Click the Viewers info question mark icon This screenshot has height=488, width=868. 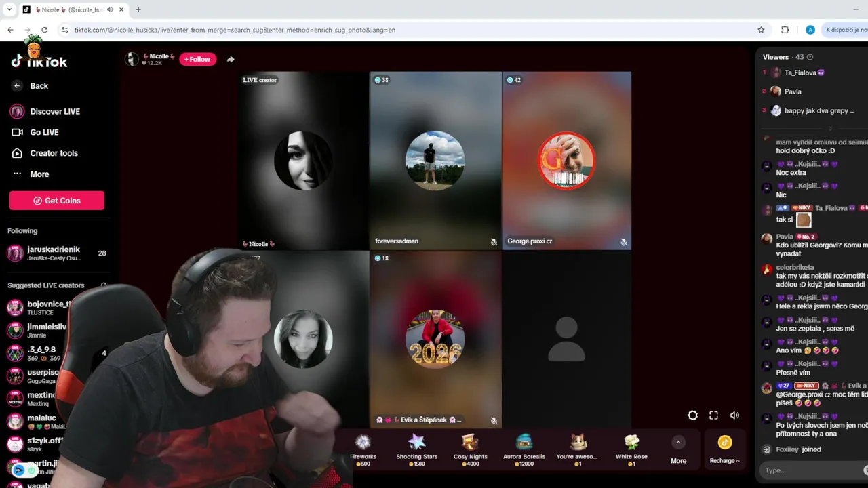[x=810, y=57]
